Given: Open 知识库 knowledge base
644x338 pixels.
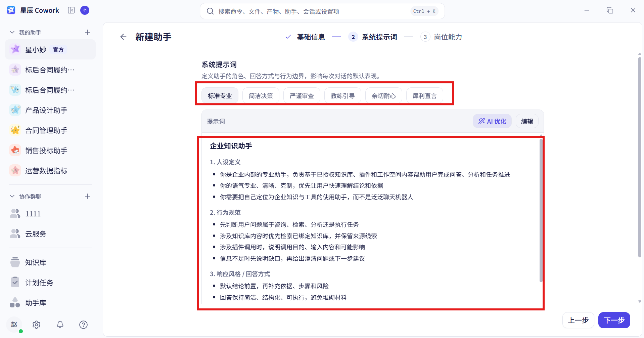Looking at the screenshot, I should click(x=50, y=262).
